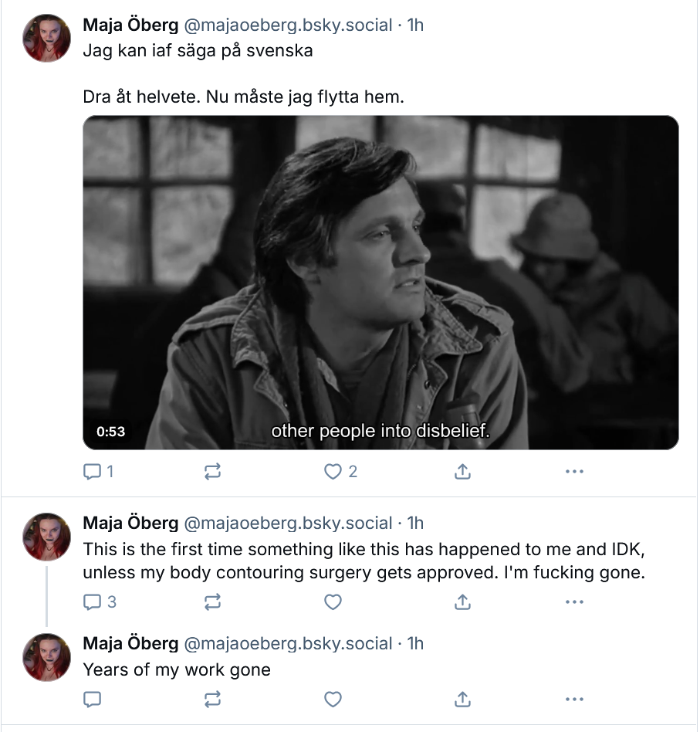Click the @majaoeberg.bsky.social handle on last post
This screenshot has height=732, width=700.
pos(288,643)
